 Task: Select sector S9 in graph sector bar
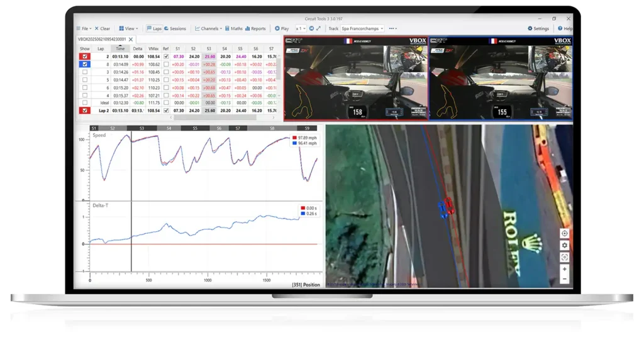point(307,129)
